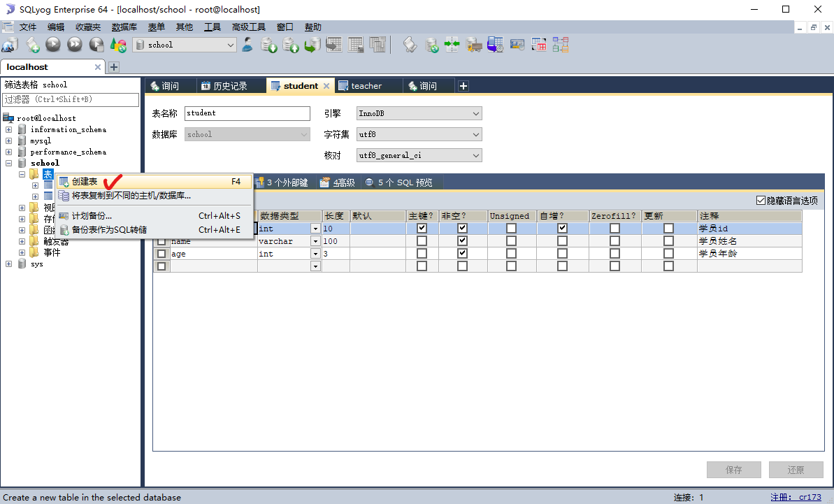Choose 计划备份... from context menu
The image size is (834, 504).
154,216
